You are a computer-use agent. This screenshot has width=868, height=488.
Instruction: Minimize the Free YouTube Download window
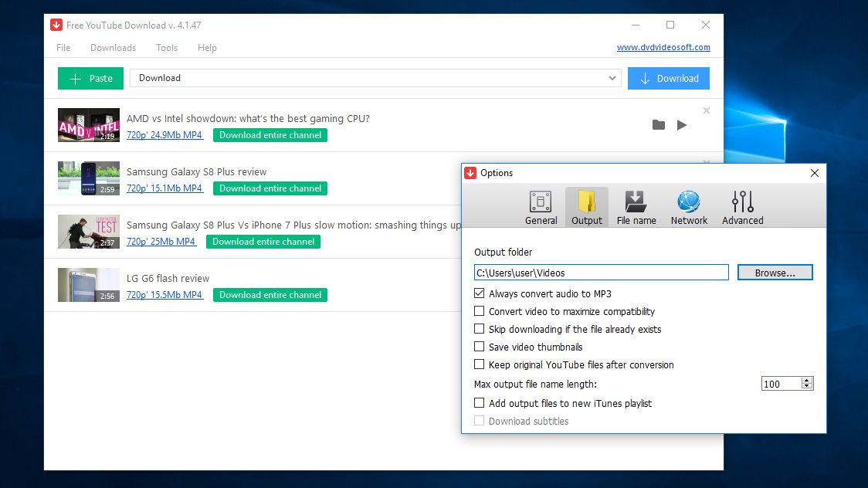coord(636,25)
